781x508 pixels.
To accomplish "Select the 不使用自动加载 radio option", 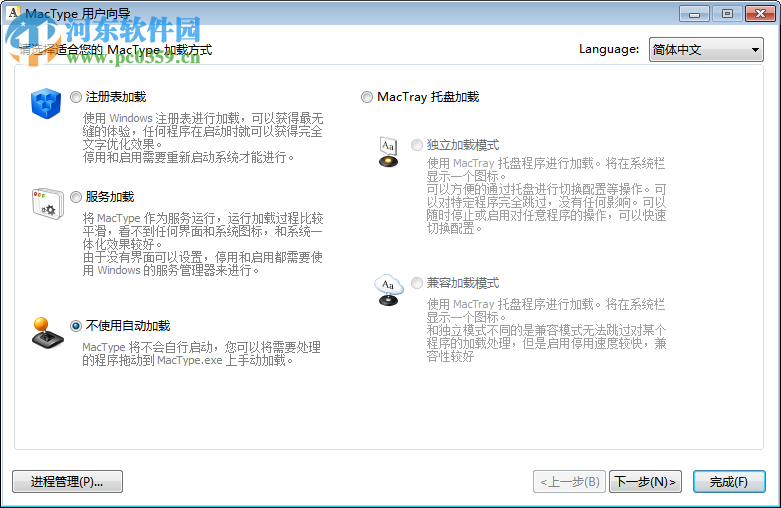I will [x=76, y=326].
